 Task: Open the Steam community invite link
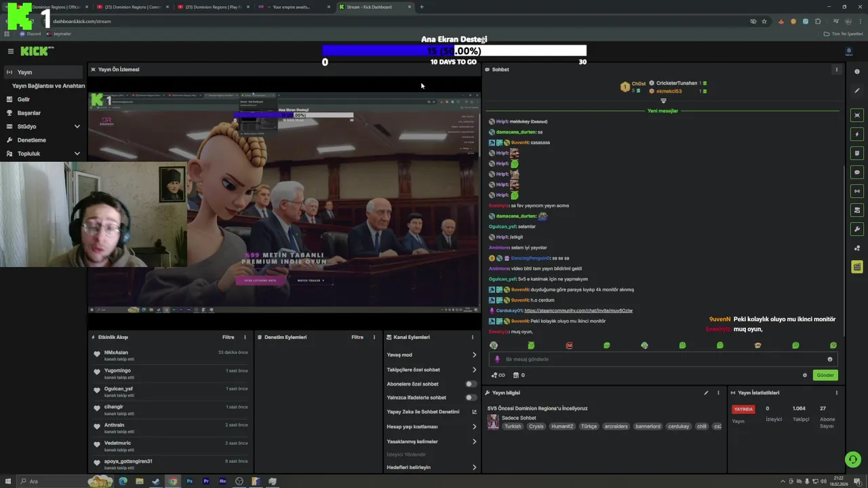[578, 310]
